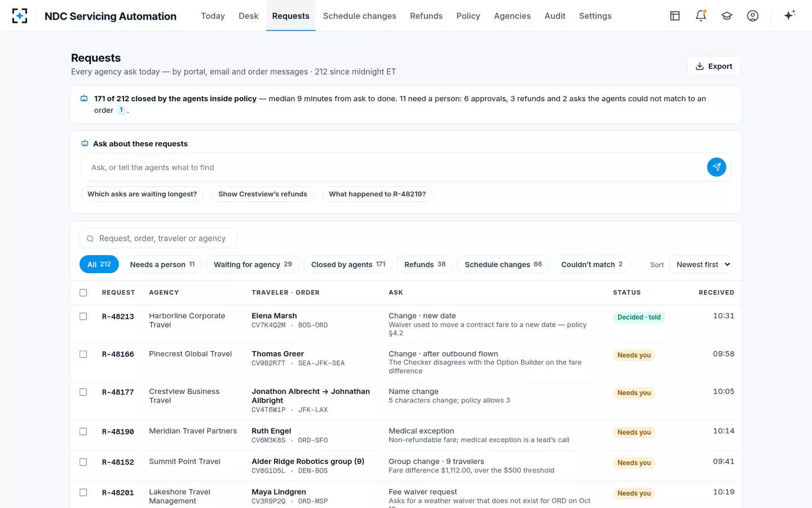Open the user account profile icon

pyautogui.click(x=753, y=16)
